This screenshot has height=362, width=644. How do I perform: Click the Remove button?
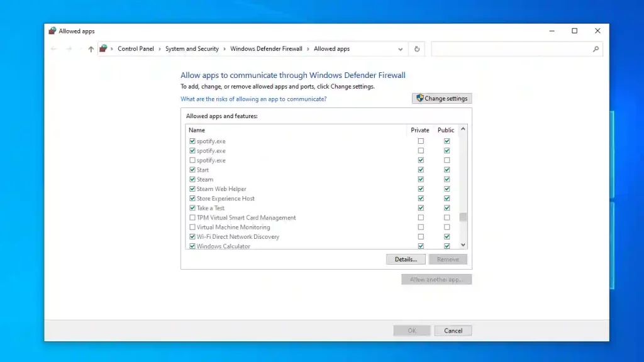pos(448,260)
